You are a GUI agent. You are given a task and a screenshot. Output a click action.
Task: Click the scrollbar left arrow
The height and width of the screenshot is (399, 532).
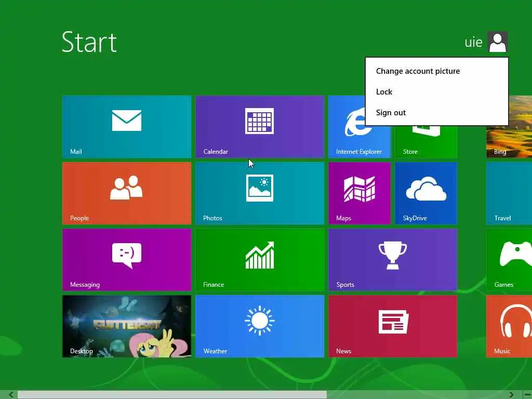click(11, 395)
